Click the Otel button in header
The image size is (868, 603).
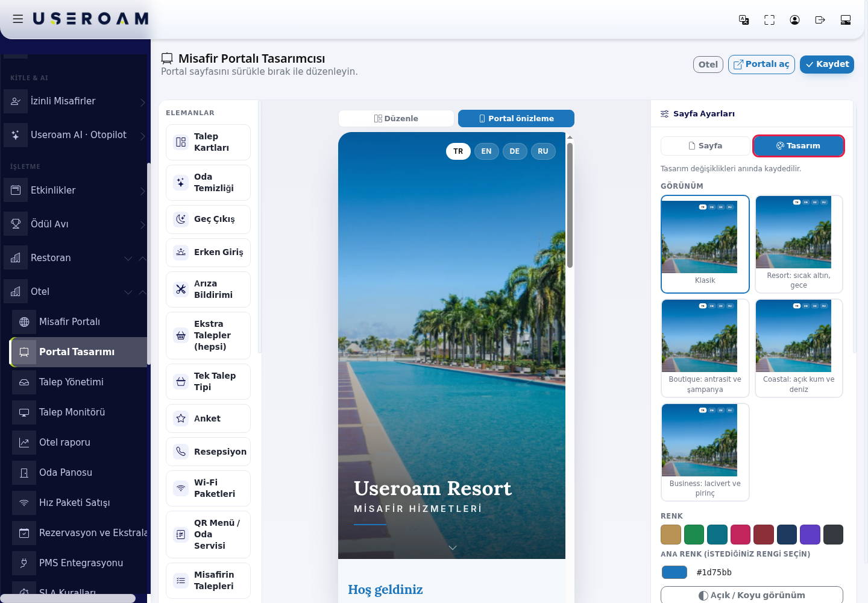coord(708,65)
